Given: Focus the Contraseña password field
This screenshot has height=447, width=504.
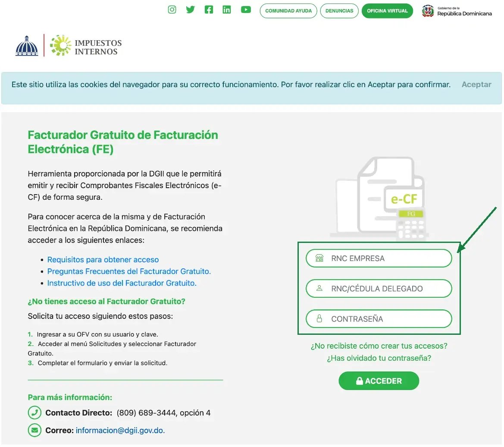Looking at the screenshot, I should point(379,319).
